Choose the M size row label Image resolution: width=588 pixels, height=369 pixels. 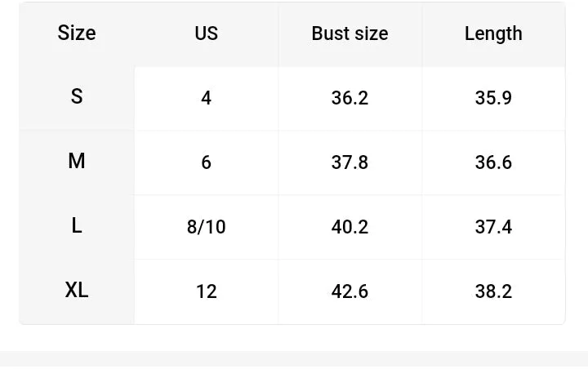coord(77,161)
